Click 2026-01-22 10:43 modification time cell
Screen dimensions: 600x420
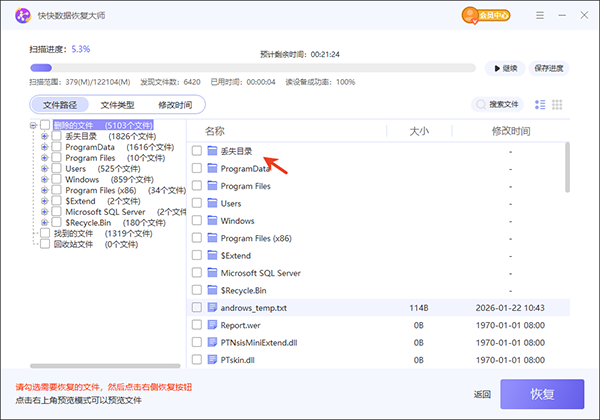pos(510,308)
